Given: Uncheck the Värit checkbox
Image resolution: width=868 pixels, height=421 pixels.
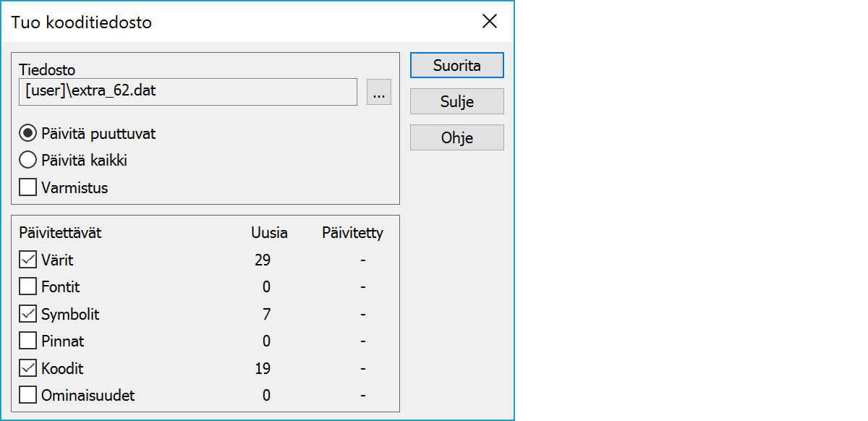Looking at the screenshot, I should coord(28,260).
